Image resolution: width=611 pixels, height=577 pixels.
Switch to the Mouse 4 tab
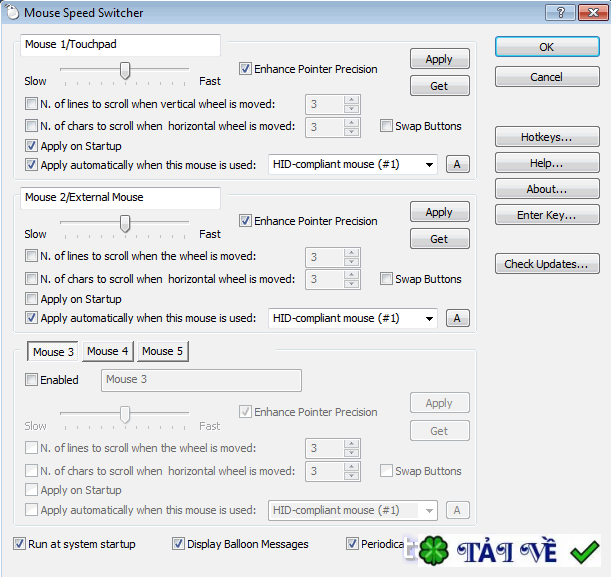pos(108,351)
